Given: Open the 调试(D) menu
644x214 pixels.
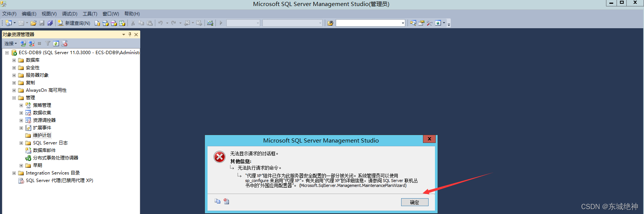Looking at the screenshot, I should [x=70, y=14].
